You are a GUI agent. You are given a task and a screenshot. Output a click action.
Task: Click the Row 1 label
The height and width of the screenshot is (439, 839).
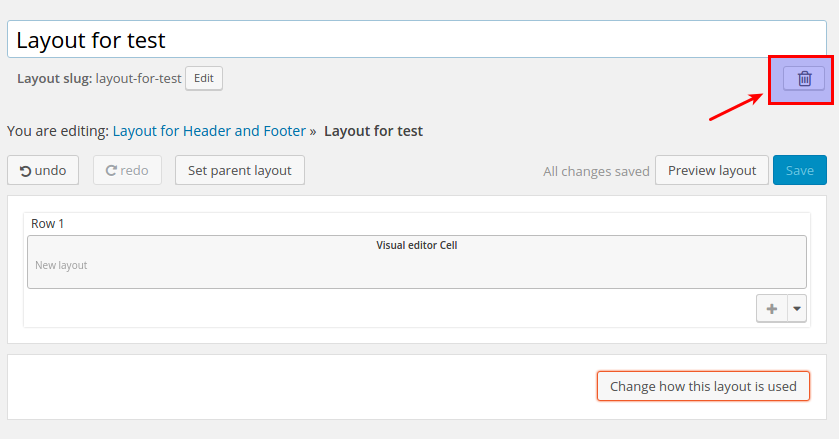click(x=47, y=224)
